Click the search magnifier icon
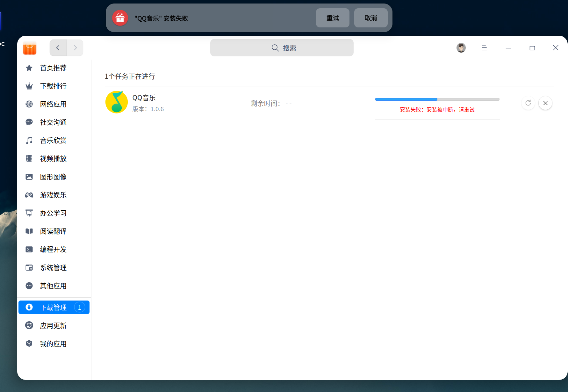568x392 pixels. coord(275,48)
